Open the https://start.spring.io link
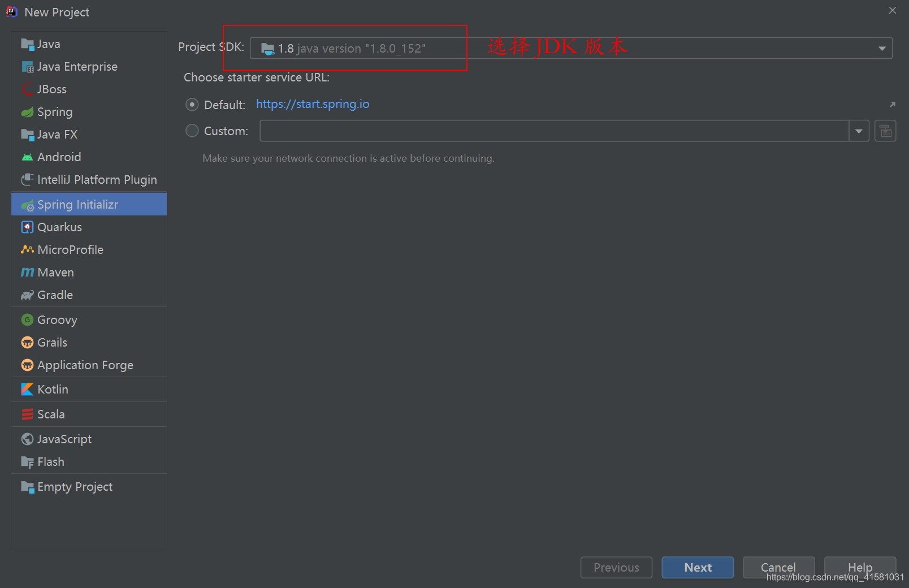The width and height of the screenshot is (909, 588). (x=313, y=104)
